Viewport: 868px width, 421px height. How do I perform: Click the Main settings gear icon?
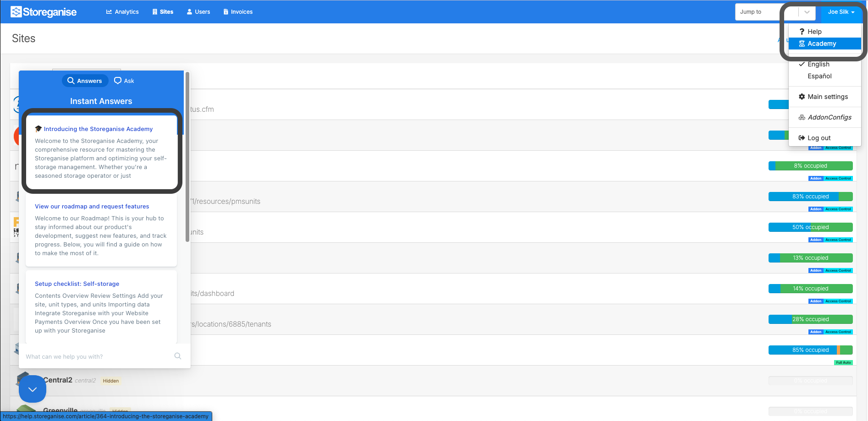pos(802,97)
